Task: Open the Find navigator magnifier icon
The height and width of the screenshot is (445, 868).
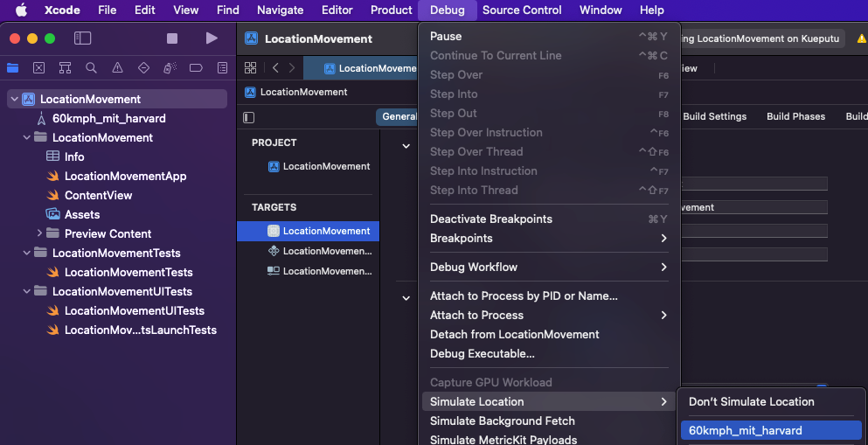Action: pyautogui.click(x=91, y=68)
